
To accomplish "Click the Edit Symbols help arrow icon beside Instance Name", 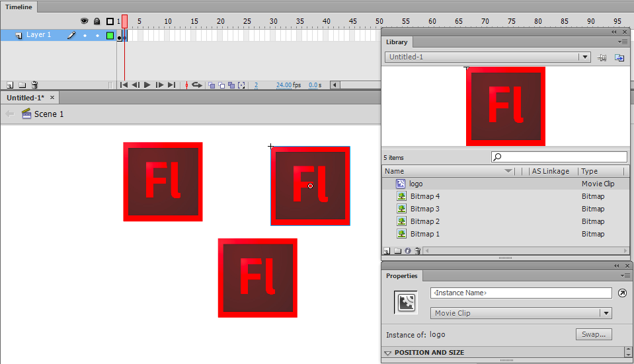I will (x=622, y=293).
